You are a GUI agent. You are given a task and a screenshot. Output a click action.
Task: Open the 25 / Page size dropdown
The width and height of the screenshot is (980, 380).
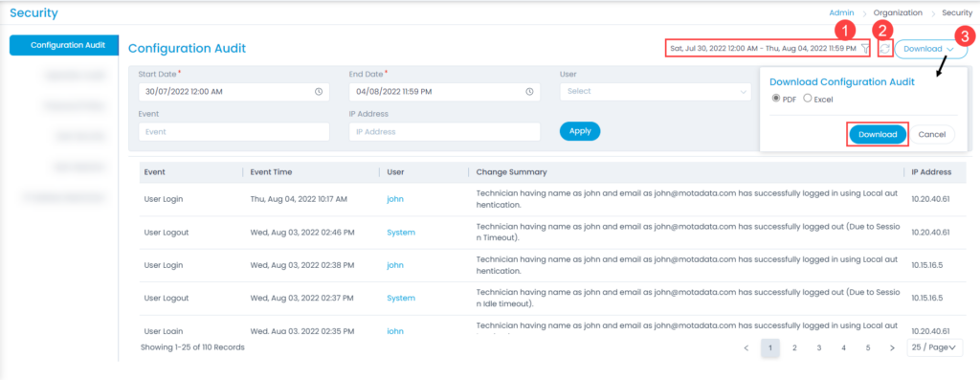(935, 347)
